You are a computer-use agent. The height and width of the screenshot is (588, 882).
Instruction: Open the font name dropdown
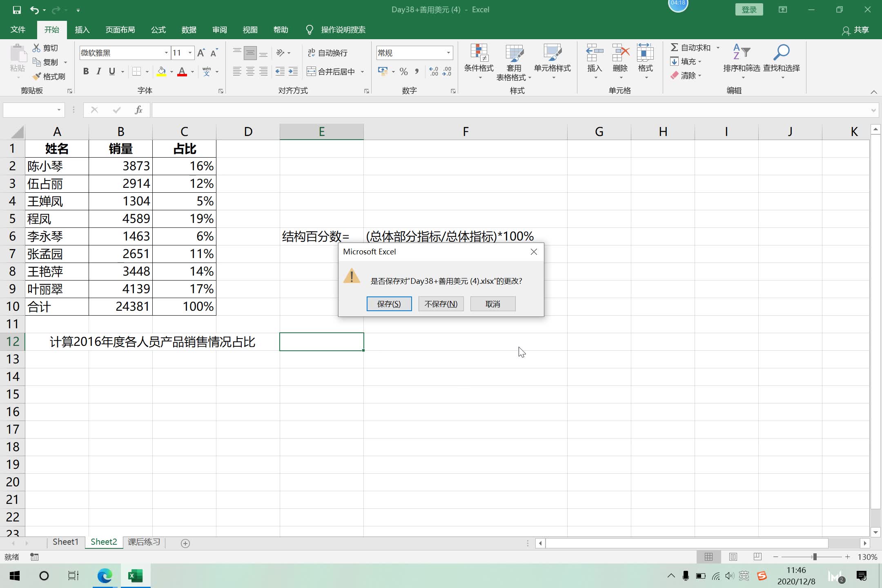click(x=166, y=53)
